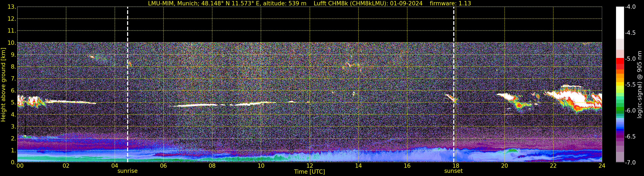Image resolution: width=644 pixels, height=176 pixels.
Task: Click the time axis tick "02"
Action: 66,166
